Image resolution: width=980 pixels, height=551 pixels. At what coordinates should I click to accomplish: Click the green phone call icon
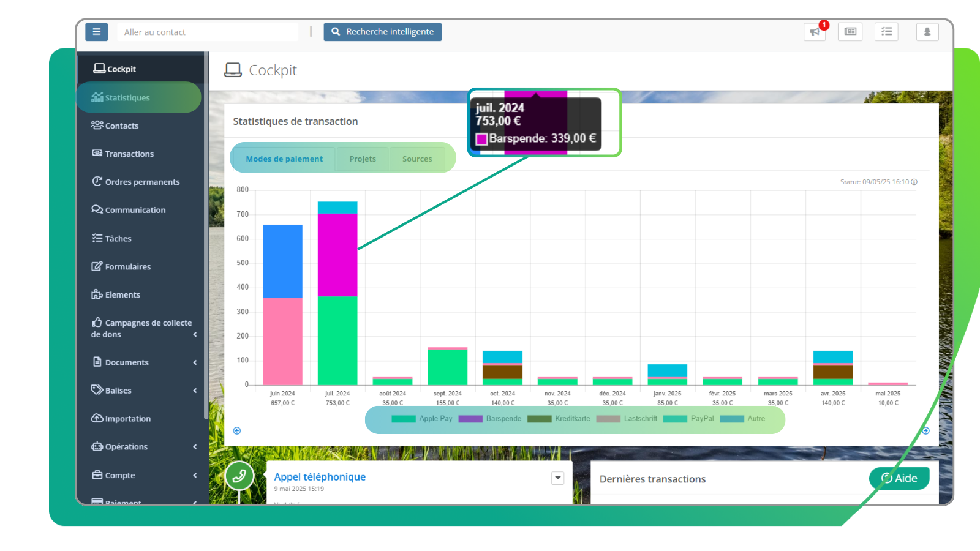tap(239, 476)
